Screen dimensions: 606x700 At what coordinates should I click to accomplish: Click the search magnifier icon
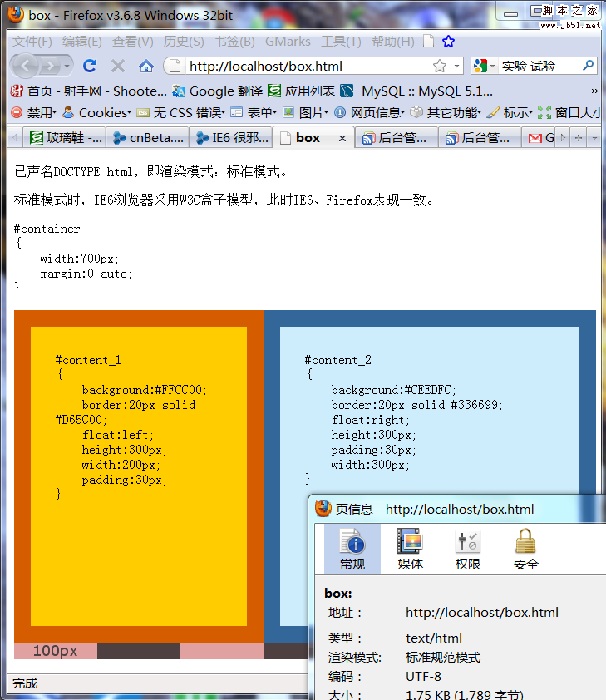click(589, 66)
